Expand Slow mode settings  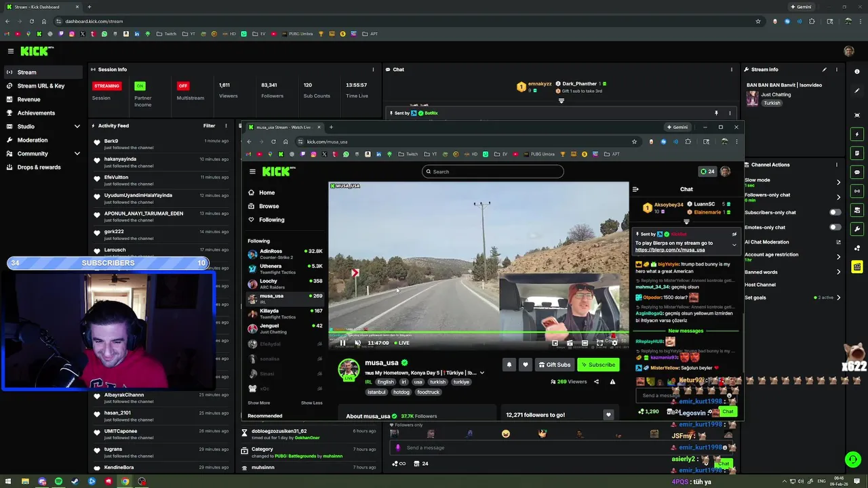(838, 182)
